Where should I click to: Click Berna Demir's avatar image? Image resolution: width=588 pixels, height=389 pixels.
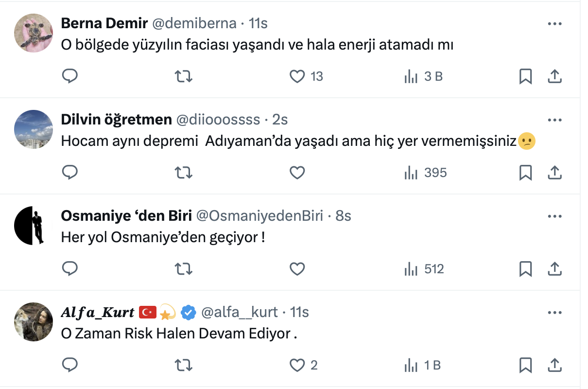[x=33, y=33]
